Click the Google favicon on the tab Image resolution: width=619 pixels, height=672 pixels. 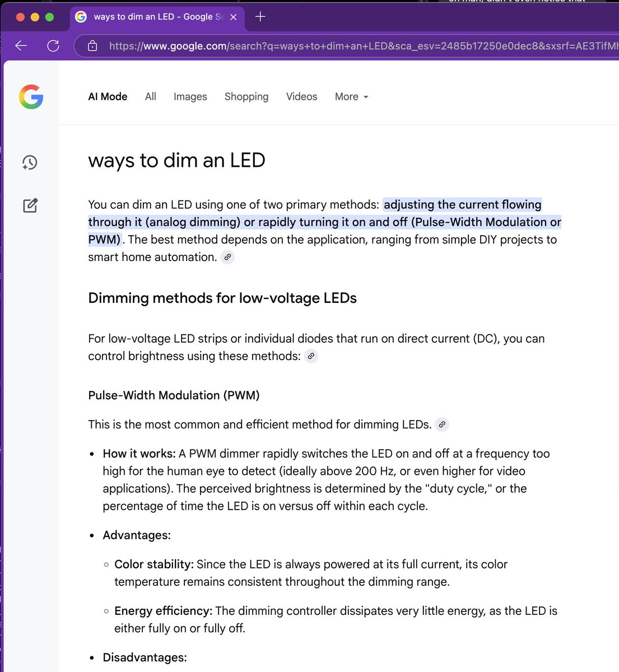click(81, 17)
